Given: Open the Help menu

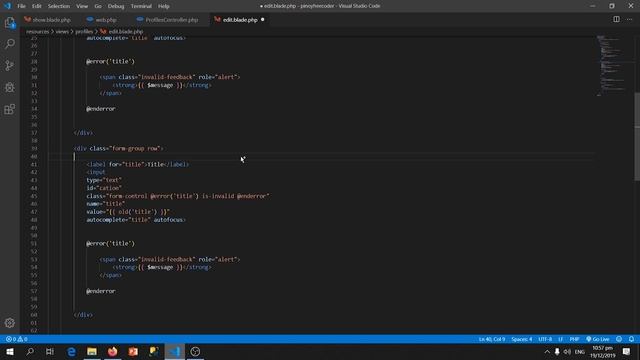Looking at the screenshot, I should pos(164,6).
